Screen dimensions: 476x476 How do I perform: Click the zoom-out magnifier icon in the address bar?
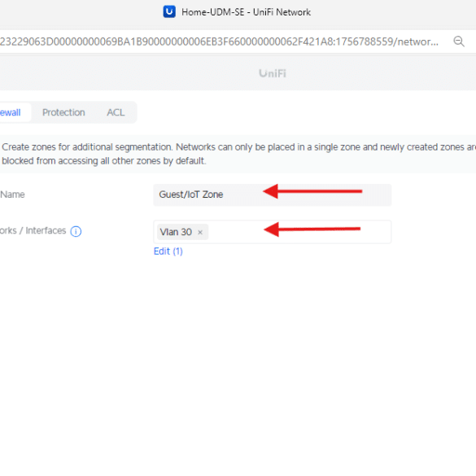(459, 41)
